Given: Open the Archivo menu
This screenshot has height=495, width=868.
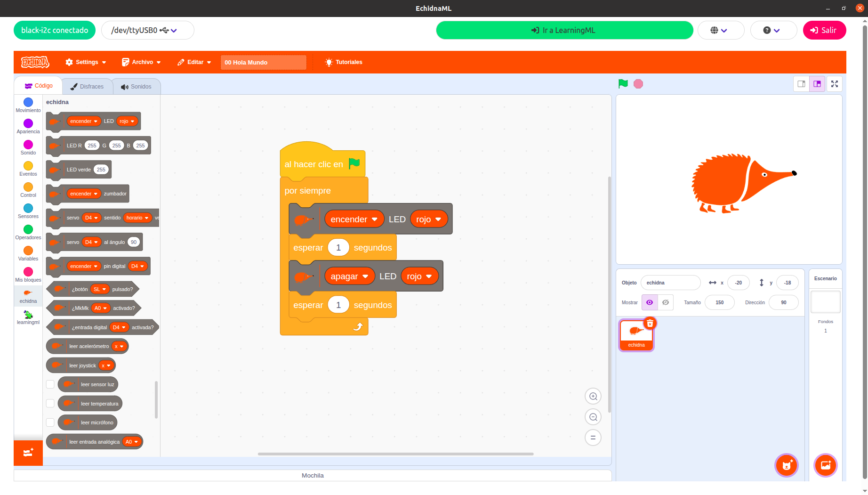Looking at the screenshot, I should coord(141,62).
